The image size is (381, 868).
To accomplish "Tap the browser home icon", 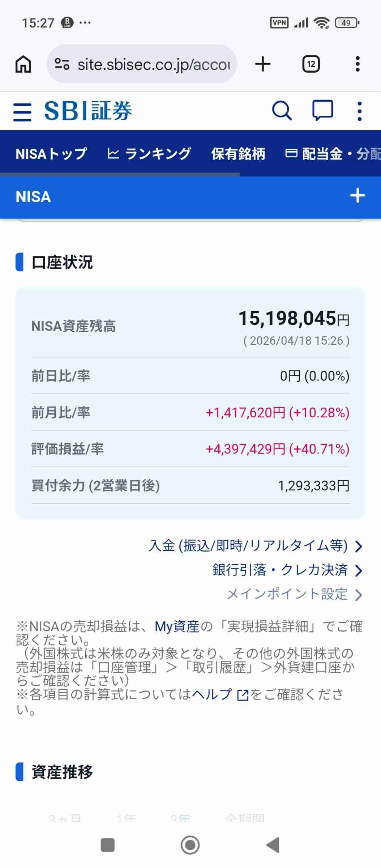I will coord(23,64).
